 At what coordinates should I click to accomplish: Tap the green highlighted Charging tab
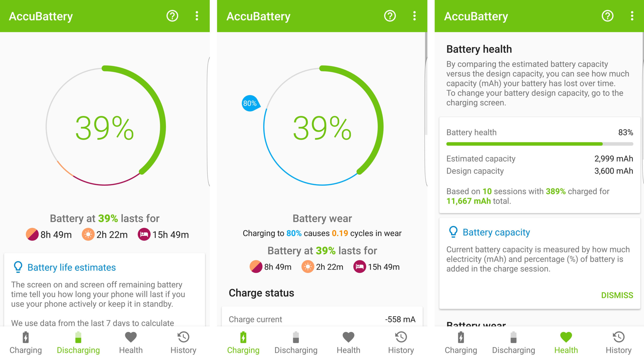(243, 343)
